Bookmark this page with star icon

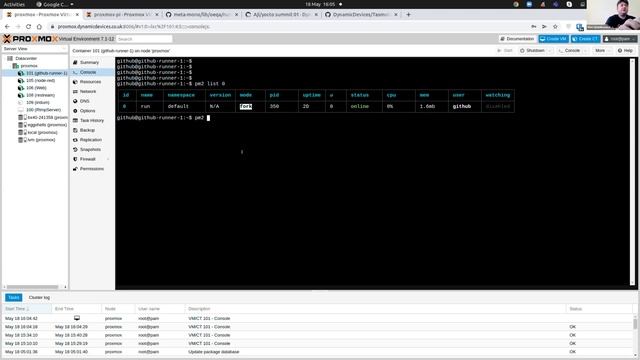pyautogui.click(x=555, y=27)
